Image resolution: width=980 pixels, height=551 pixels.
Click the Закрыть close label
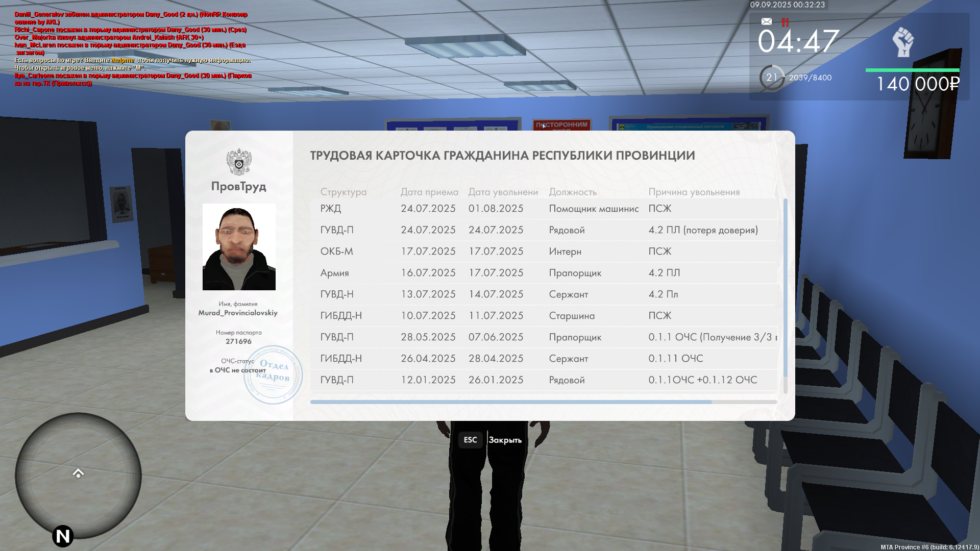coord(505,440)
